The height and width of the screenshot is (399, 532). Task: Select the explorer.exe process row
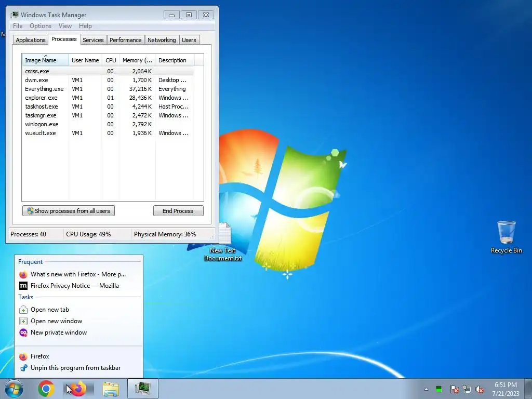[108, 98]
